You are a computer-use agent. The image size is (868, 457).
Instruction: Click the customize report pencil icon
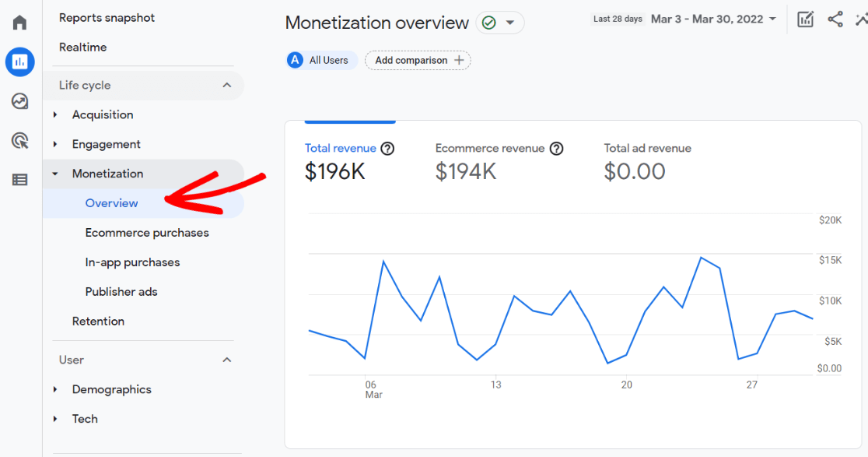point(805,19)
